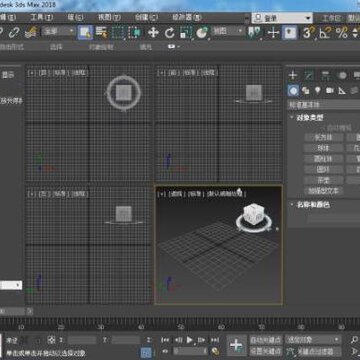Image resolution: width=360 pixels, height=360 pixels.
Task: Toggle the 3D Snaps button
Action: pyautogui.click(x=308, y=33)
